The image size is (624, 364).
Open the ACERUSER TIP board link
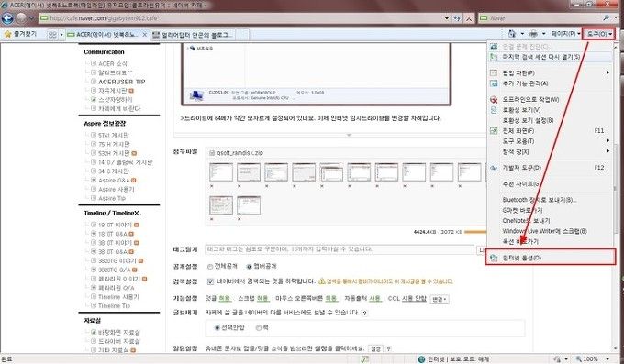[x=122, y=82]
